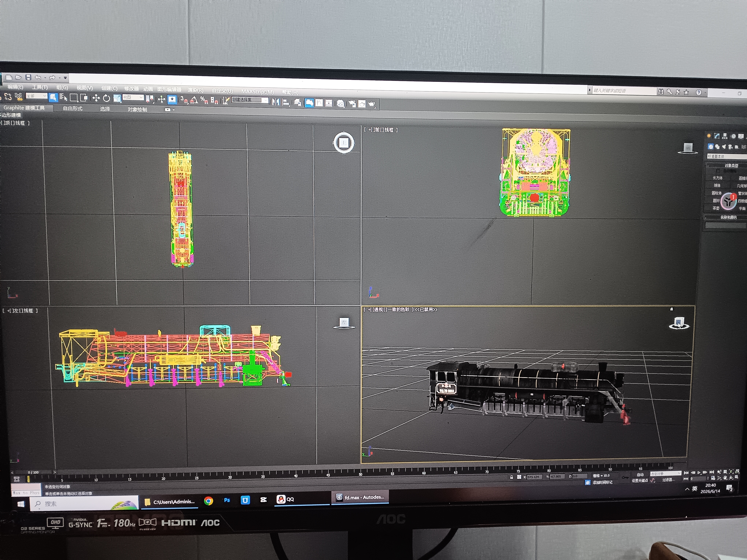
Task: Open the Curve Editor icon
Action: click(319, 103)
